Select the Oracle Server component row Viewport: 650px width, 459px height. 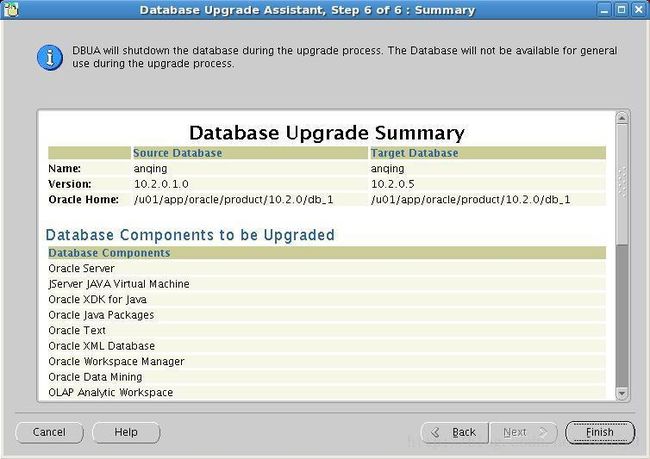[327, 269]
